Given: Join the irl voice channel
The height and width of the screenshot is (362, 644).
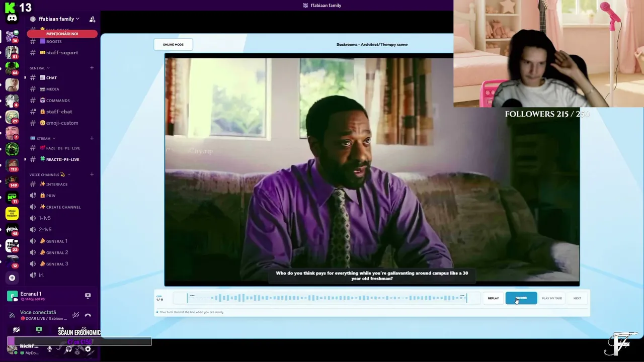Looking at the screenshot, I should tap(62, 275).
